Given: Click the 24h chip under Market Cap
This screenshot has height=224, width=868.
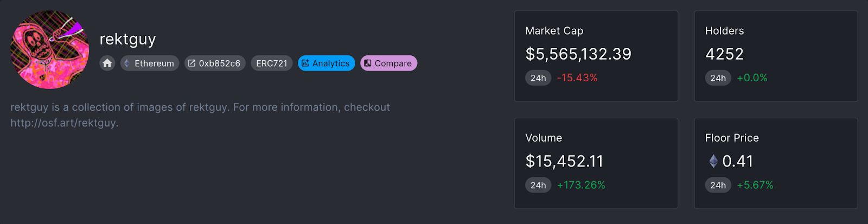Looking at the screenshot, I should [x=538, y=78].
